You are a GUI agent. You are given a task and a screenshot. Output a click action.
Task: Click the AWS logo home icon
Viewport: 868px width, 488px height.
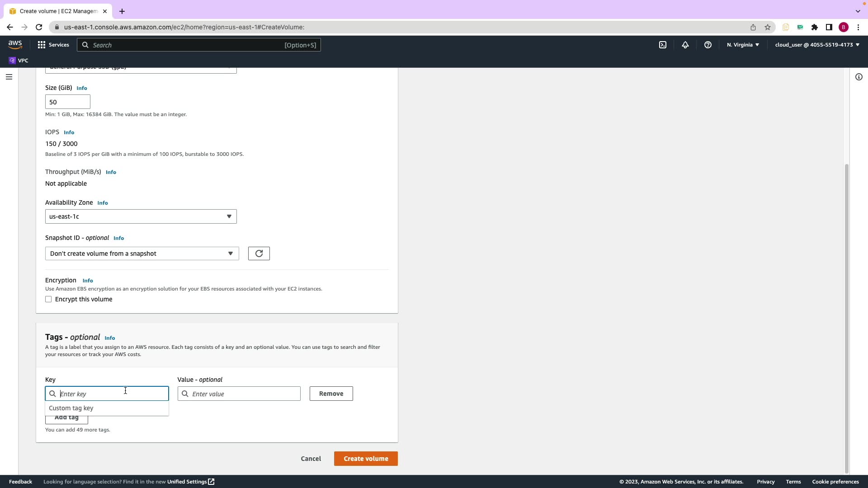pyautogui.click(x=15, y=44)
